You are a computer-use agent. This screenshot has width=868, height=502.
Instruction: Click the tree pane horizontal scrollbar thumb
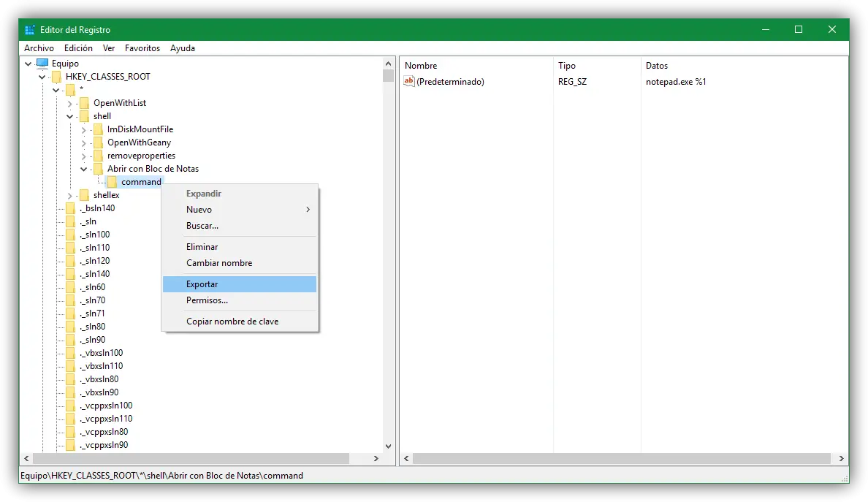[x=191, y=459]
